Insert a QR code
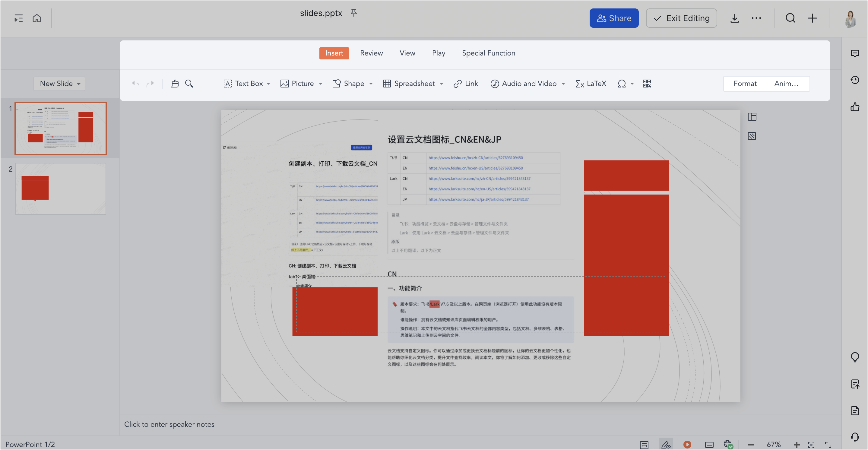868x450 pixels. click(x=647, y=84)
